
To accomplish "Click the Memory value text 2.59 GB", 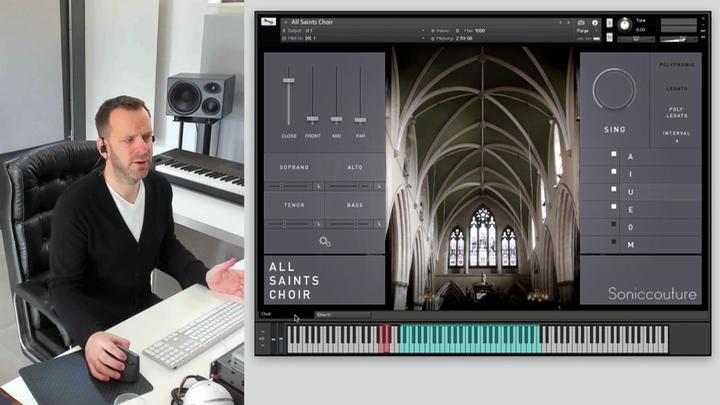I will [464, 39].
